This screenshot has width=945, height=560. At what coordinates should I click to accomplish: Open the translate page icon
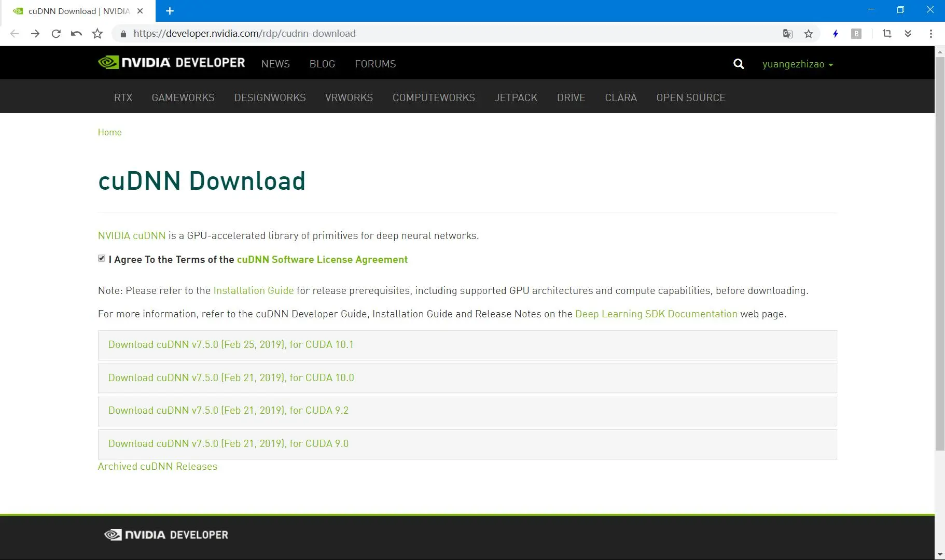point(788,34)
